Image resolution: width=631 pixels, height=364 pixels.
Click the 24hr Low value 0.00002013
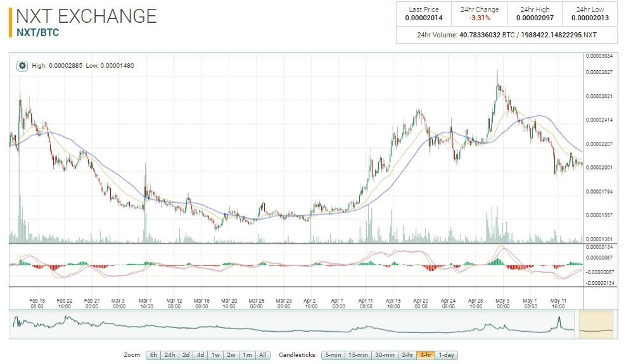(590, 18)
